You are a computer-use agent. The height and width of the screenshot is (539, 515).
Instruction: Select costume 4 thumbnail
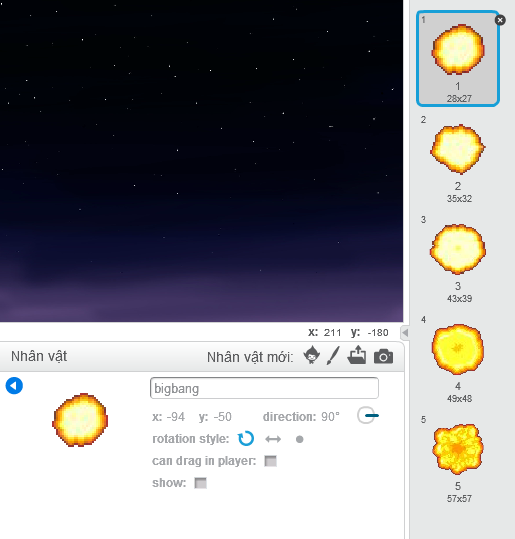(x=458, y=359)
